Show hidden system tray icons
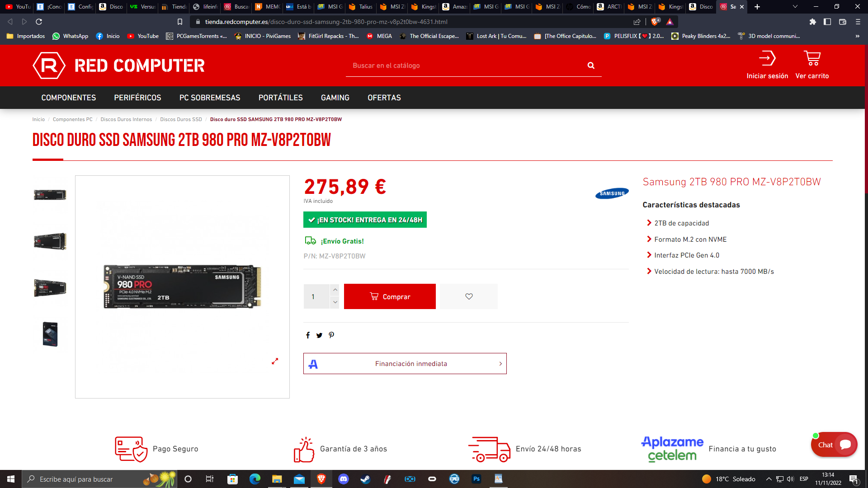Image resolution: width=868 pixels, height=488 pixels. point(769,479)
